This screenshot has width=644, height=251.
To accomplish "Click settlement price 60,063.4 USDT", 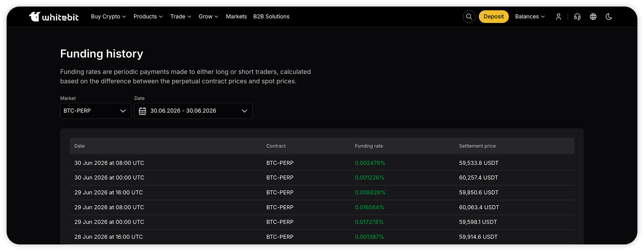I will coord(479,207).
